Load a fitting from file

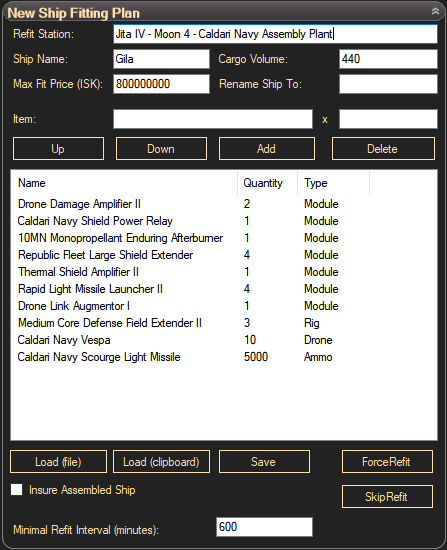[58, 462]
